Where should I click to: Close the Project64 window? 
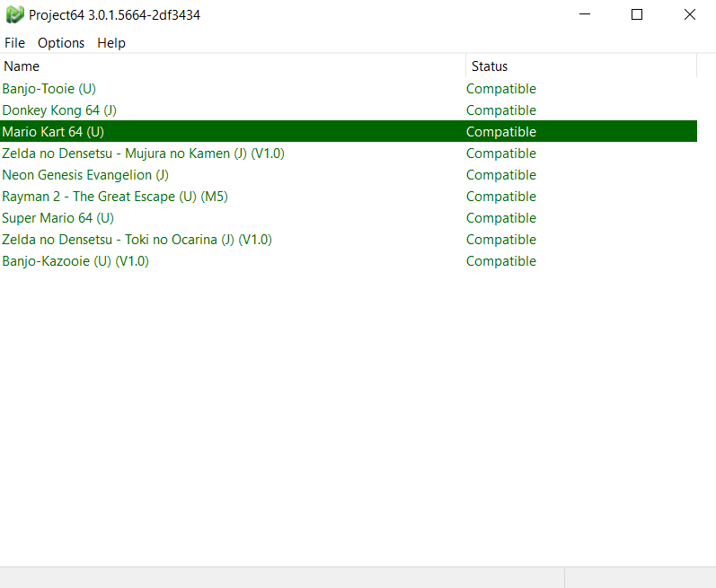[690, 14]
